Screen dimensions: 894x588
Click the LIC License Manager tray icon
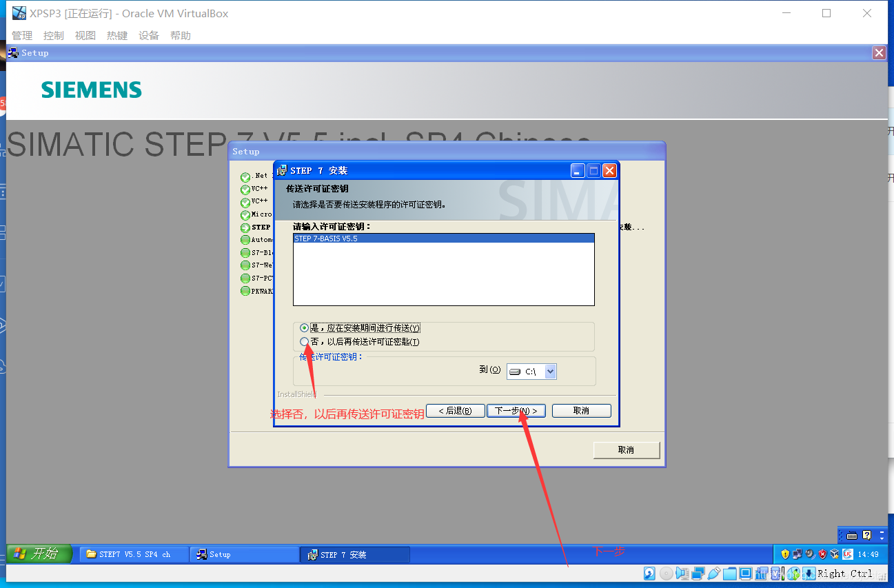(x=847, y=554)
